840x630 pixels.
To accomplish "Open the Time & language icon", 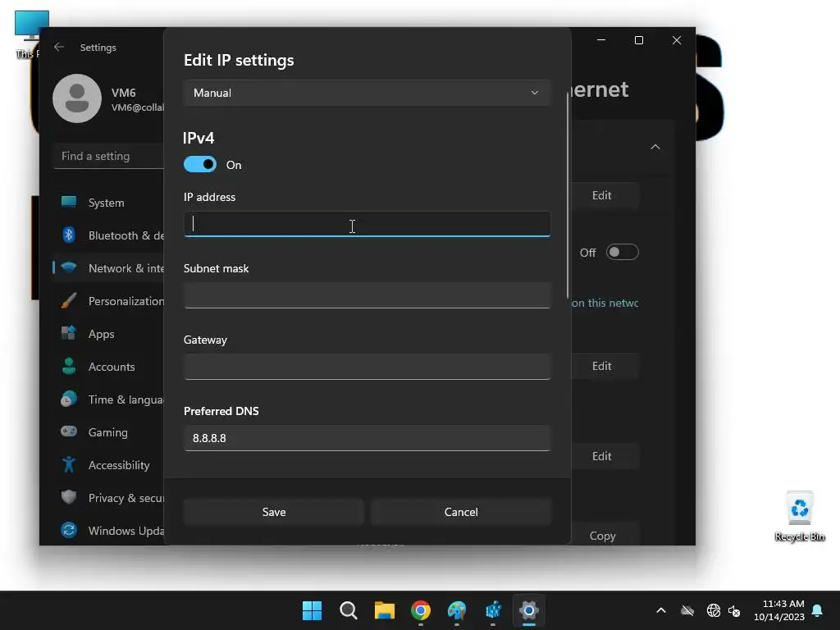I will [69, 399].
